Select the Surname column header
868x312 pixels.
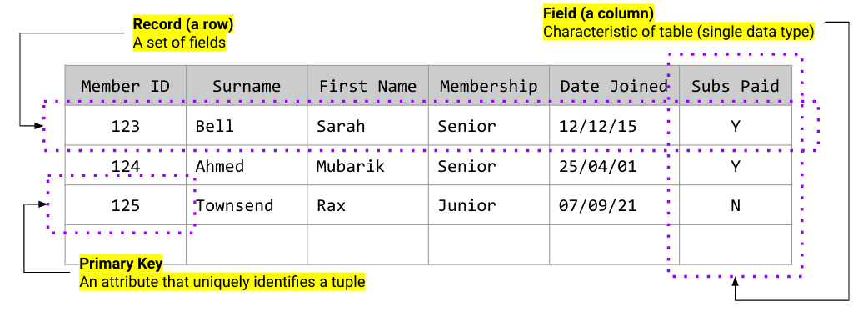coord(247,86)
